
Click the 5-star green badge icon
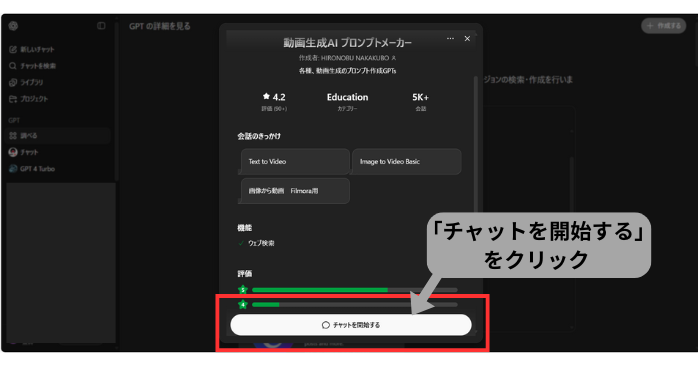tap(243, 290)
